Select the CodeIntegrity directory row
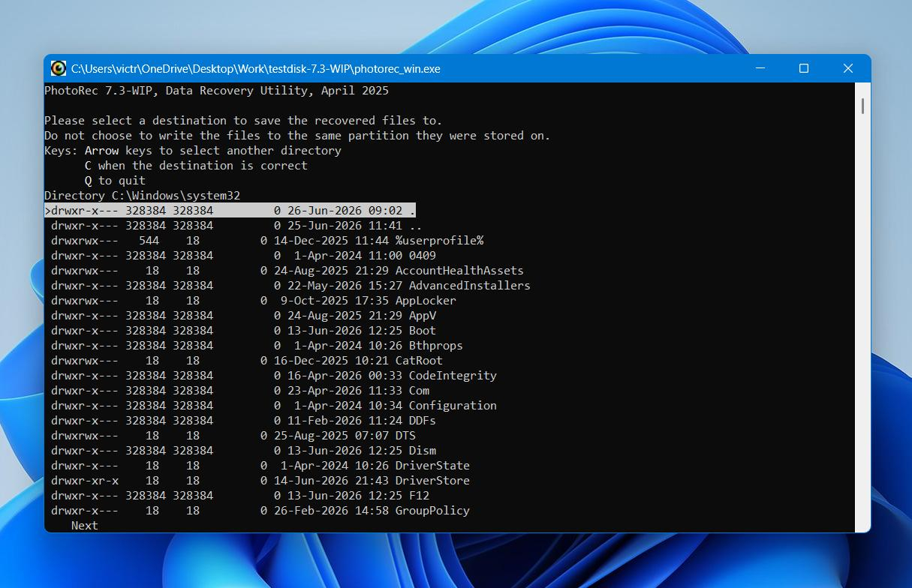Viewport: 912px width, 588px height. [274, 376]
